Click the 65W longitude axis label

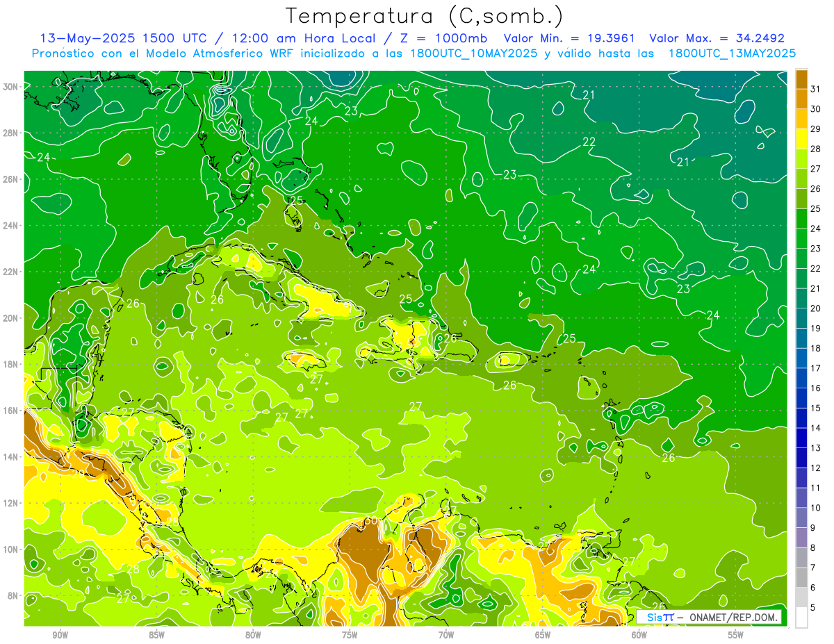[543, 635]
